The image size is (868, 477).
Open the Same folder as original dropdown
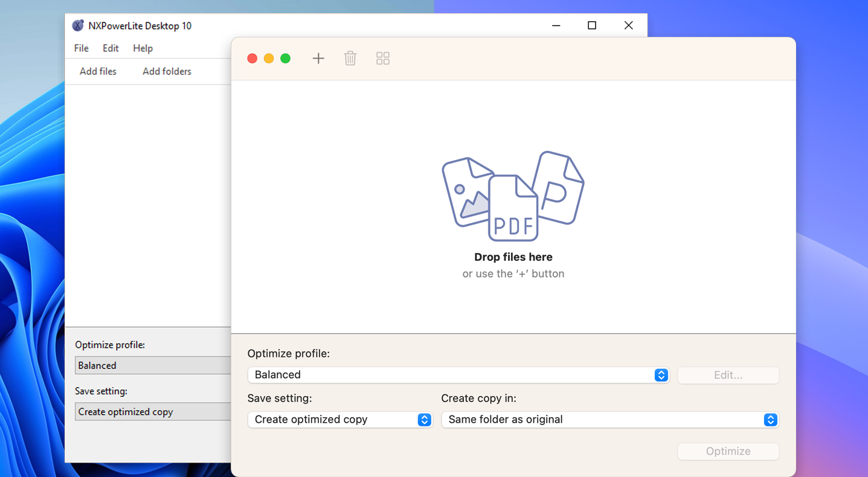610,420
